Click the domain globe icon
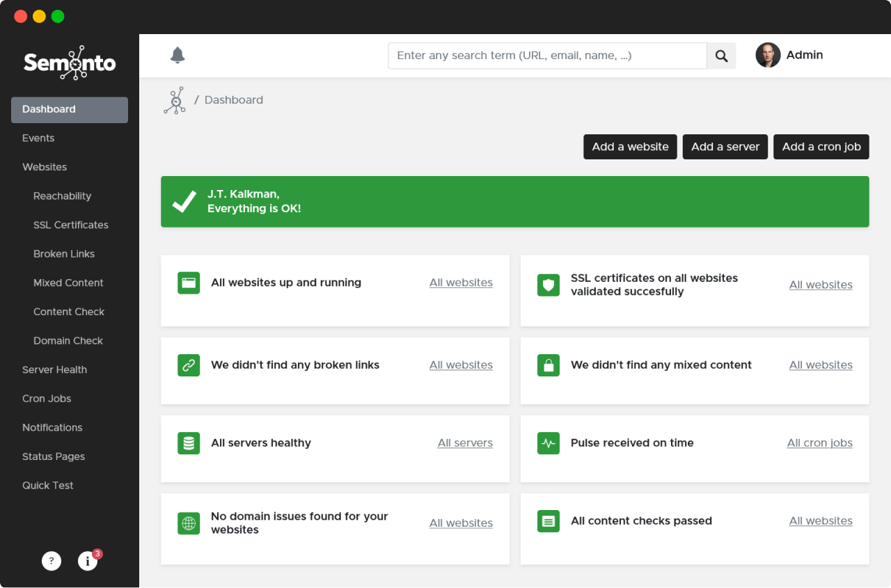This screenshot has width=891, height=588. (x=189, y=523)
